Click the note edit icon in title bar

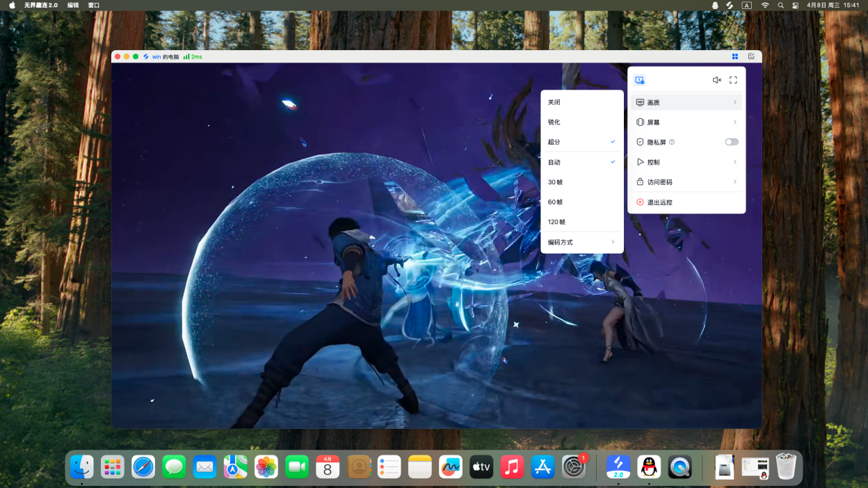click(751, 56)
